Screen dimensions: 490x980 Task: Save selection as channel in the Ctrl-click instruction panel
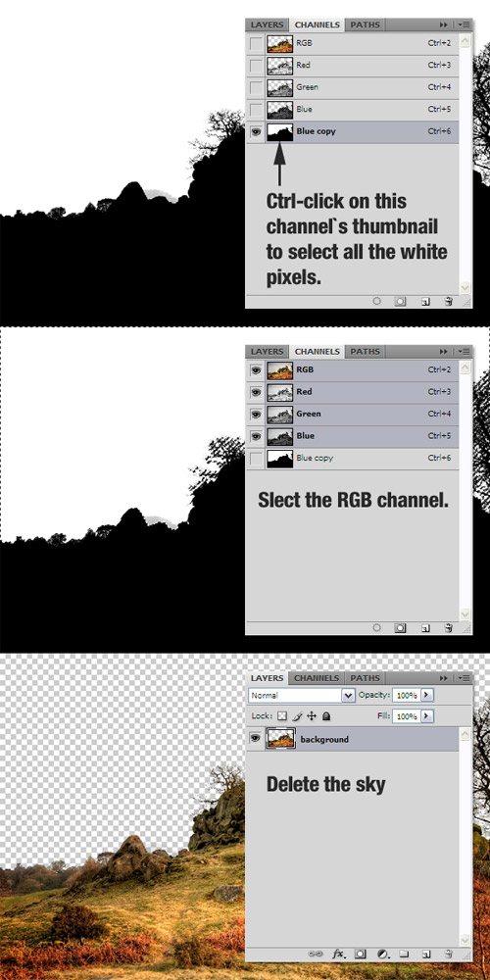(400, 301)
